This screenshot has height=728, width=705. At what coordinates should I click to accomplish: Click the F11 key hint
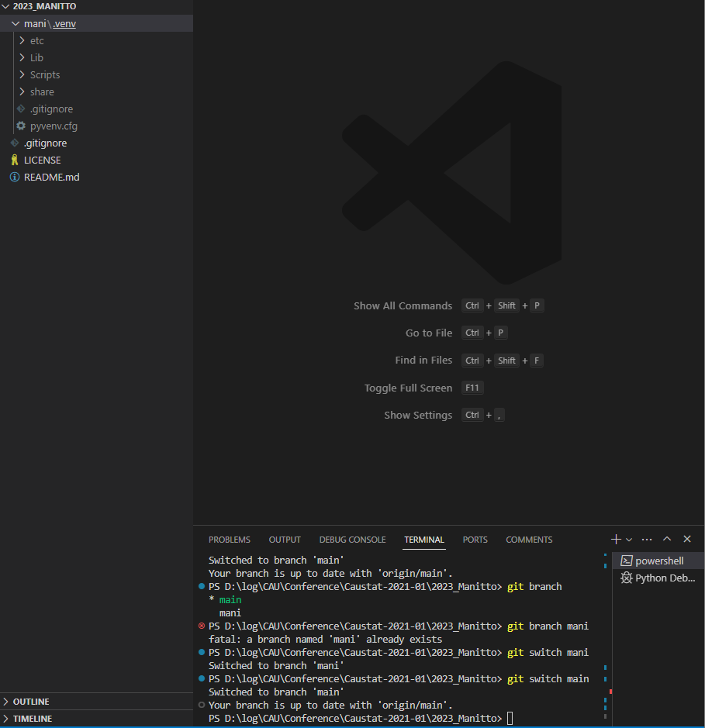pos(472,388)
